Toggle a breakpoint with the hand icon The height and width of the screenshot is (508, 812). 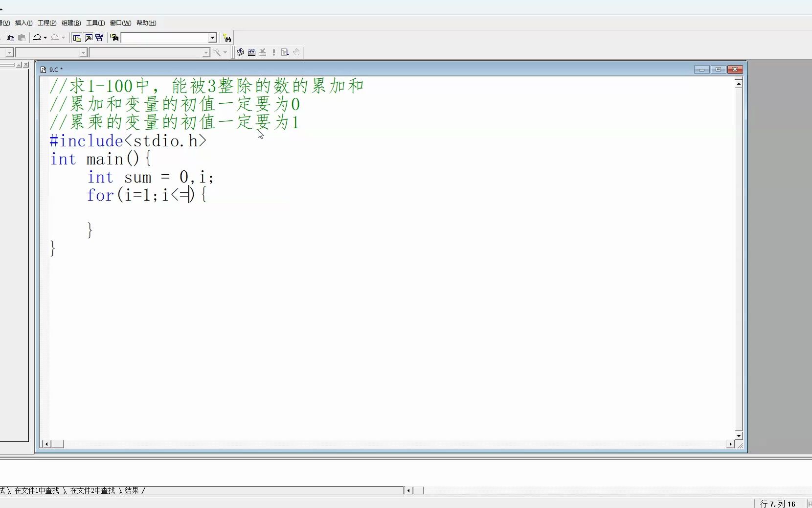[x=296, y=52]
